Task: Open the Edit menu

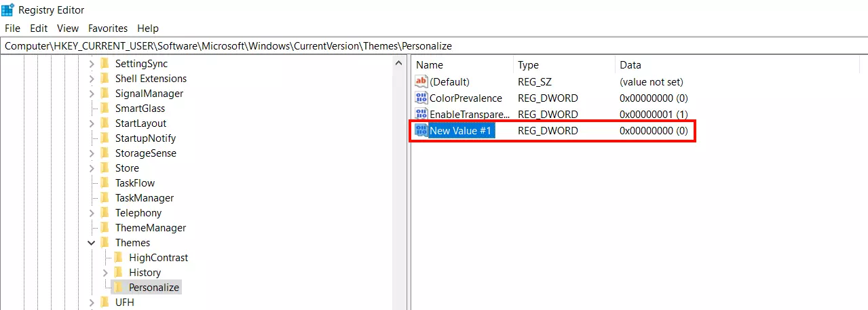Action: (39, 28)
